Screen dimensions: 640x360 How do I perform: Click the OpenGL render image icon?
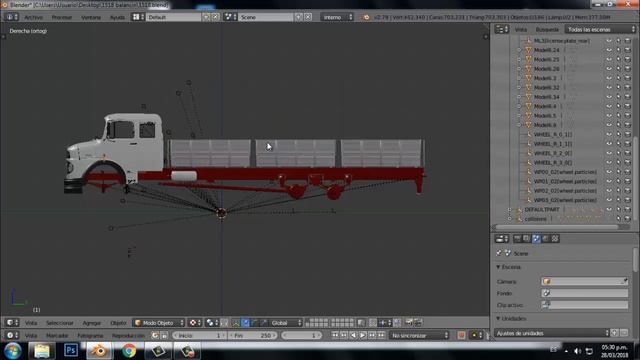[409, 323]
